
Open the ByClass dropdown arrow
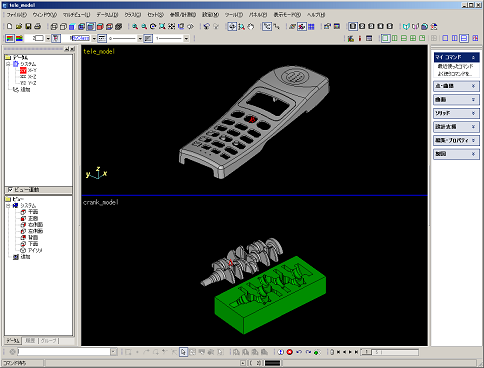[x=94, y=39]
